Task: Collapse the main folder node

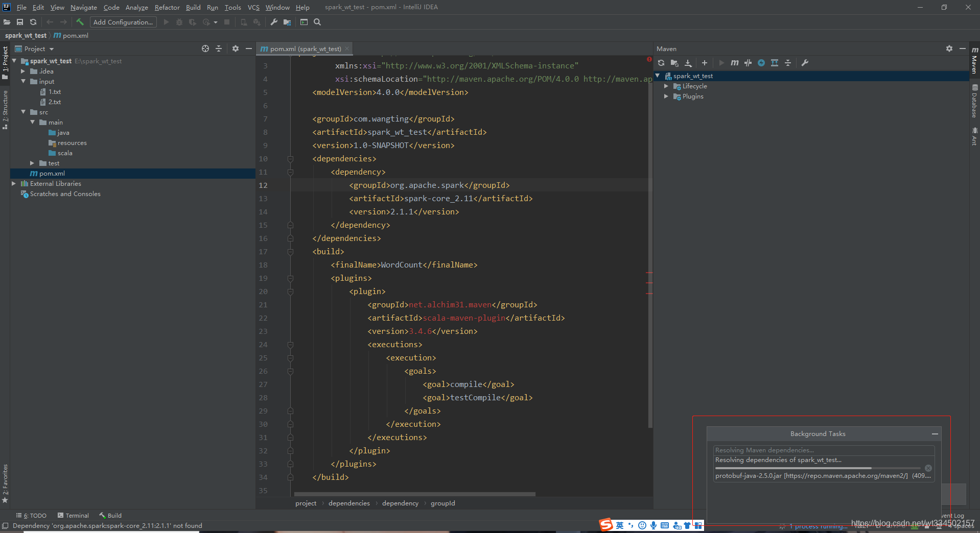Action: point(32,123)
